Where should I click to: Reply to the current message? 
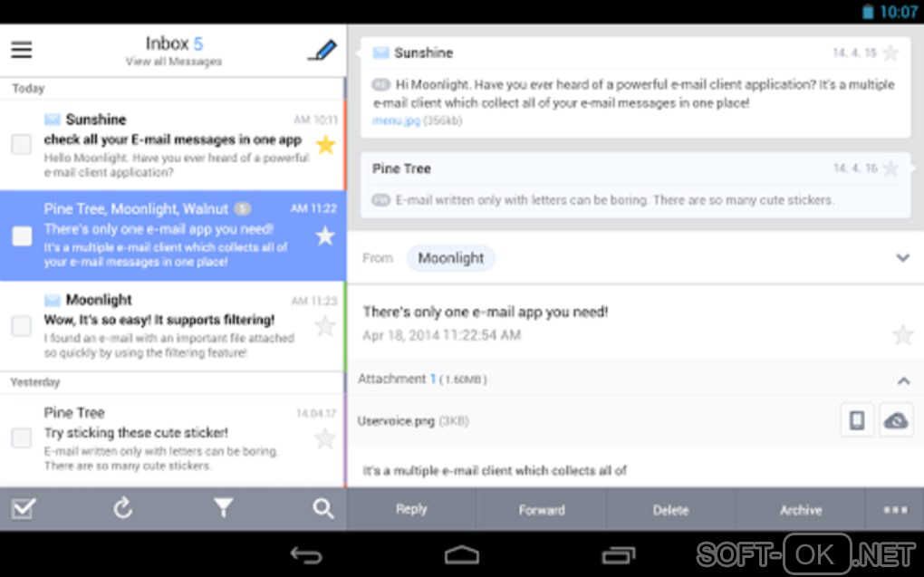pyautogui.click(x=411, y=510)
